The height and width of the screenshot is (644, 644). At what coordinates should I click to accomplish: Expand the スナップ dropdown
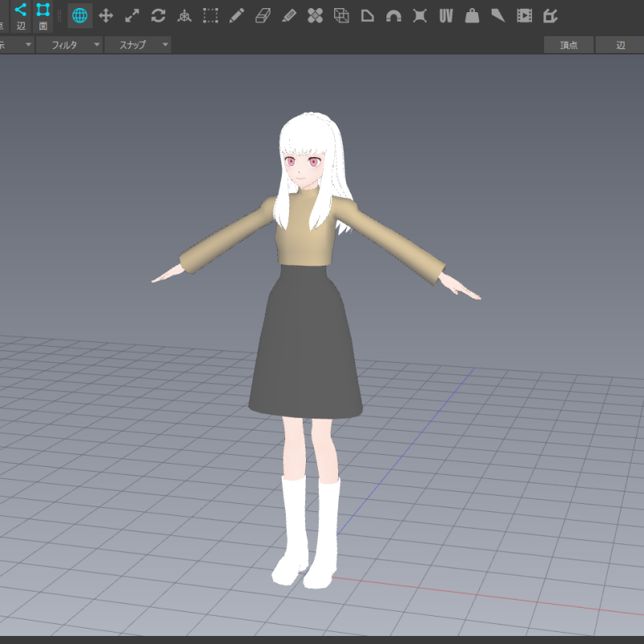[138, 45]
